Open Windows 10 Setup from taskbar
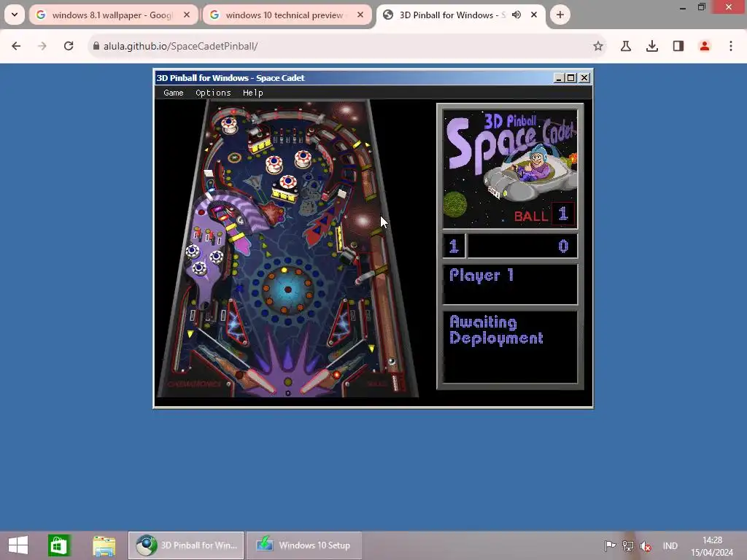Image resolution: width=747 pixels, height=560 pixels. click(x=304, y=545)
